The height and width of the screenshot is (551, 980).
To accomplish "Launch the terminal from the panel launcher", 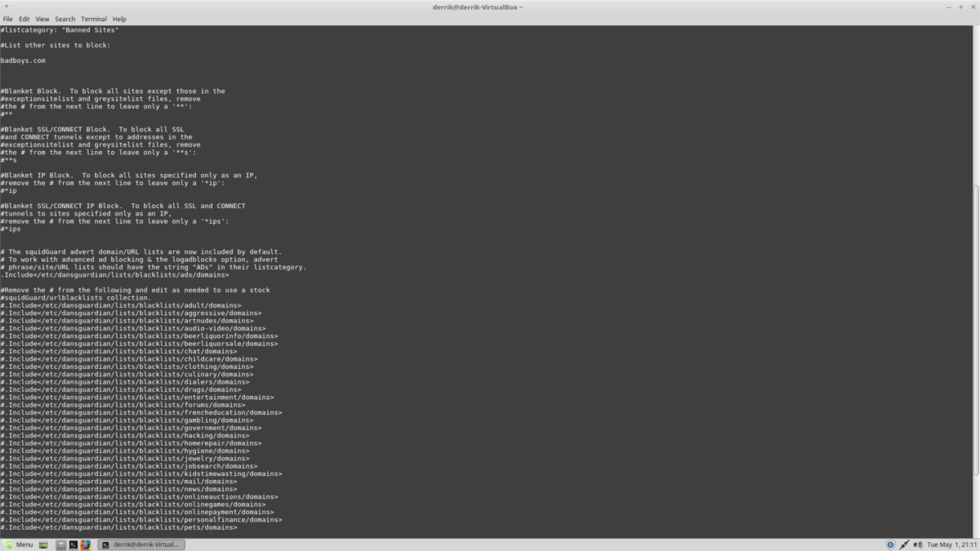I will point(73,544).
